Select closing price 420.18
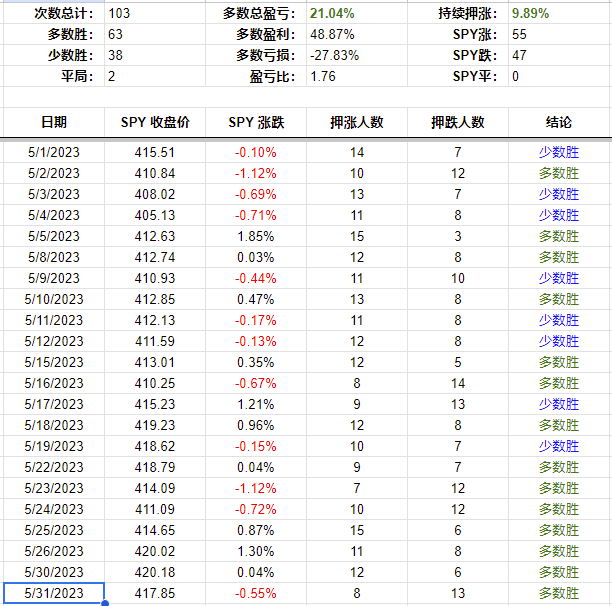This screenshot has width=612, height=606. pos(155,572)
